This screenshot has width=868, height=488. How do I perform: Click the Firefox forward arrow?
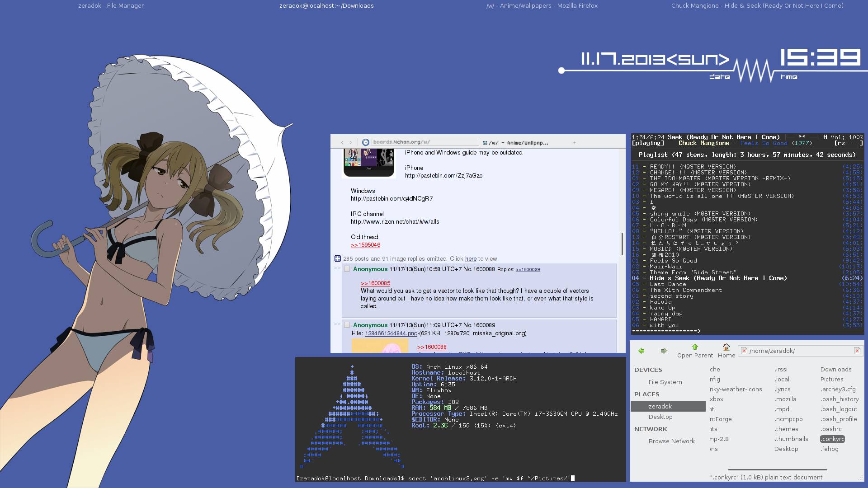tap(350, 142)
